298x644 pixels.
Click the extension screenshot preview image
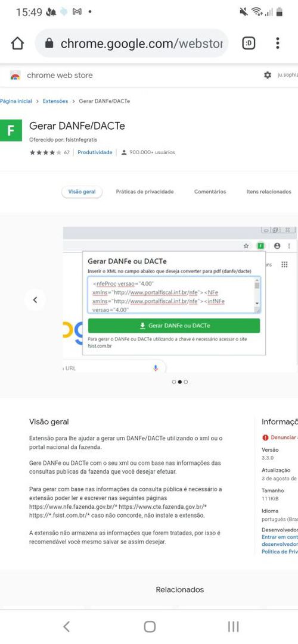coord(180,299)
